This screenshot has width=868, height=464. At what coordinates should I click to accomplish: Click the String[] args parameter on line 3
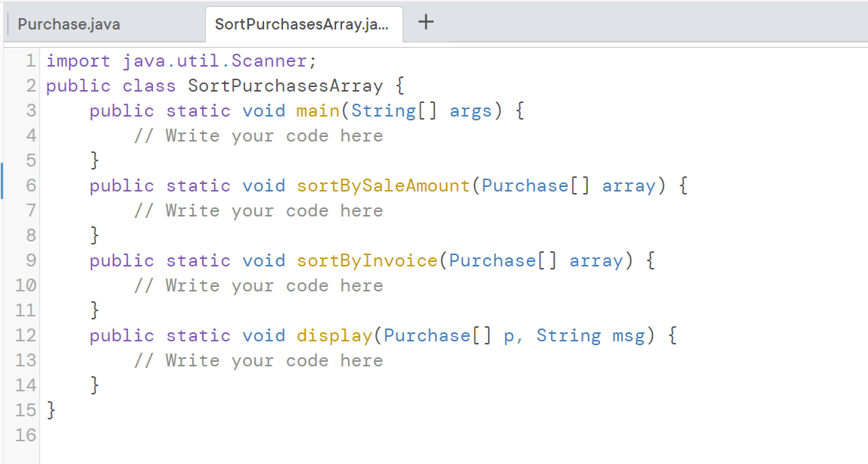coord(424,111)
